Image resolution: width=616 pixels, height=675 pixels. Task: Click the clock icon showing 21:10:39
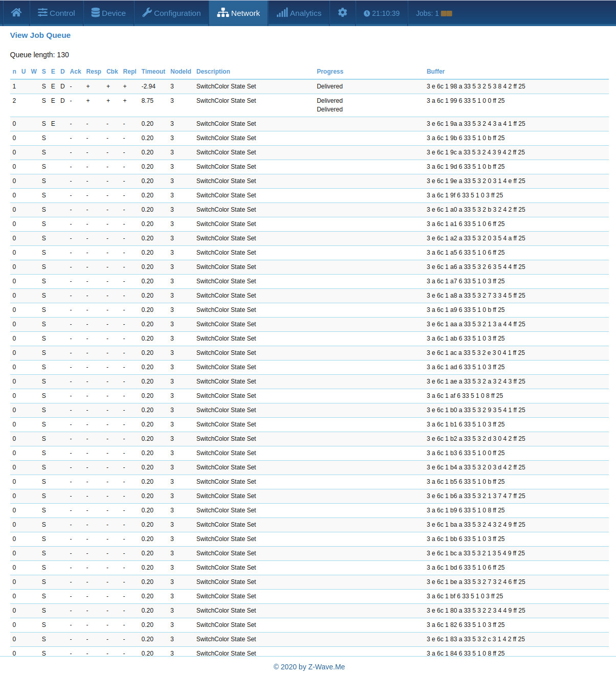[x=366, y=13]
